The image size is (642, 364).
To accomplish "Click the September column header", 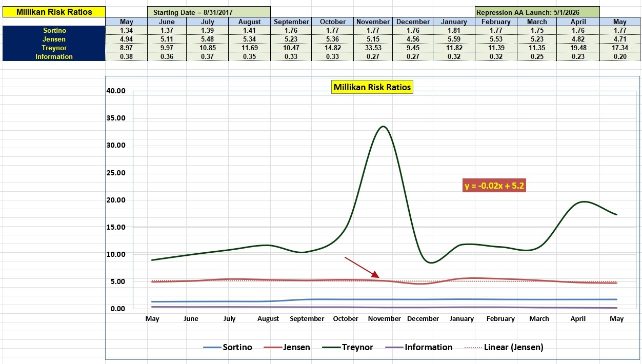I will tap(291, 22).
